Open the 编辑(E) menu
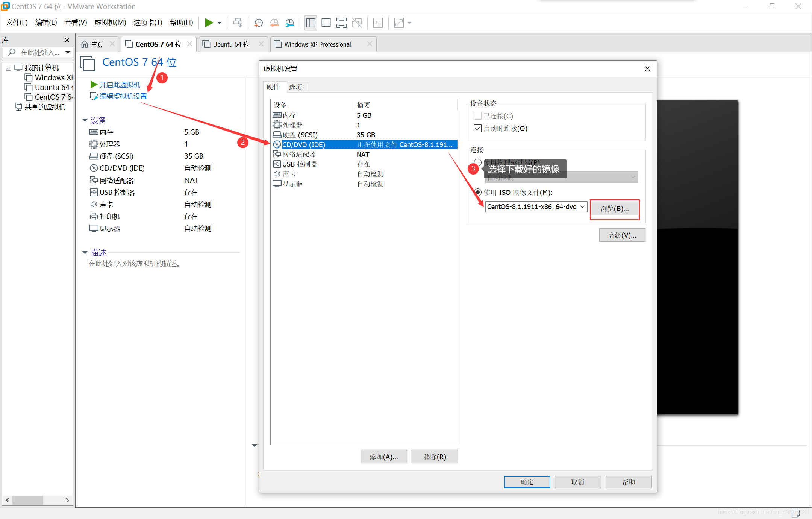Image resolution: width=812 pixels, height=519 pixels. [x=46, y=23]
